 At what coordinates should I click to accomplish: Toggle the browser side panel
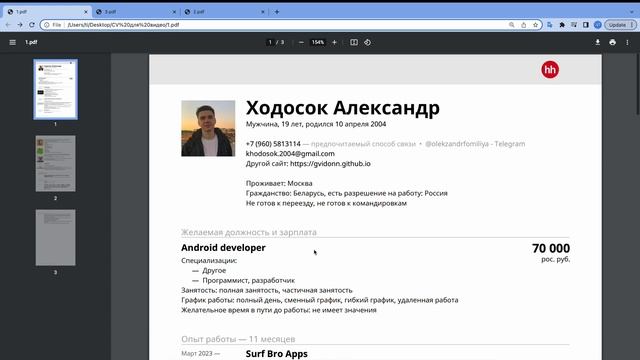(x=586, y=25)
